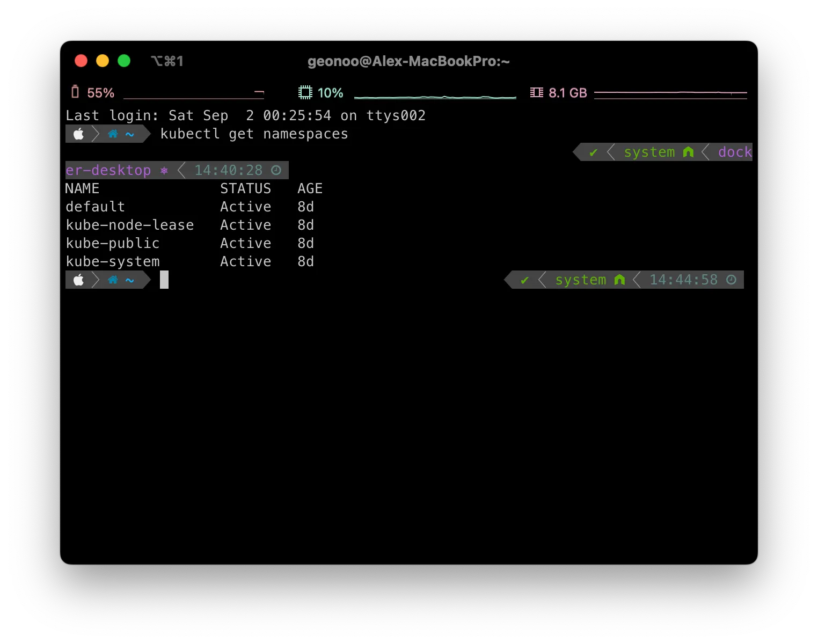Maximize the terminal with the green button
Image resolution: width=818 pixels, height=644 pixels.
(124, 61)
